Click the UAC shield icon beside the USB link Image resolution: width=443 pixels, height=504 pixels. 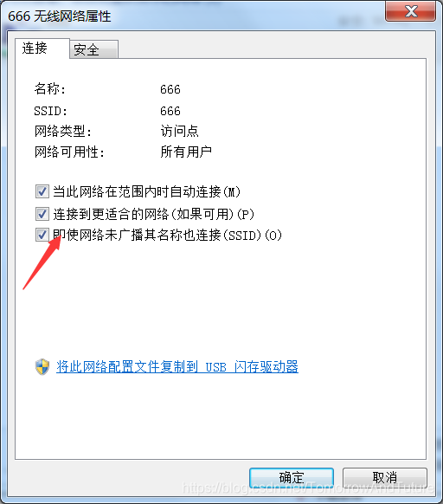(42, 367)
